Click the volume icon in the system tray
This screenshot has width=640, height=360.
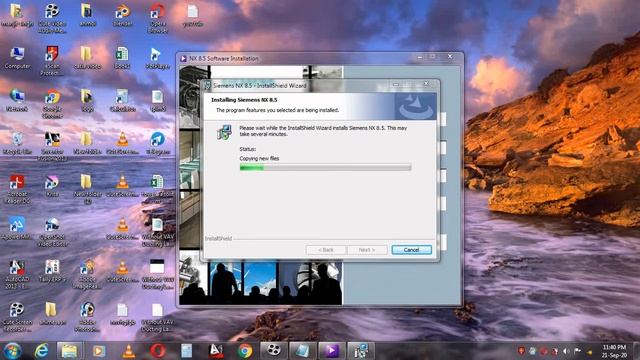[x=566, y=351]
